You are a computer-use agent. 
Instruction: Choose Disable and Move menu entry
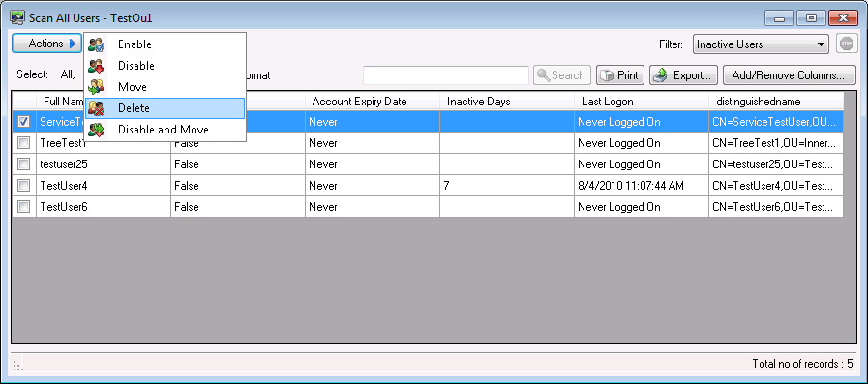(x=165, y=130)
